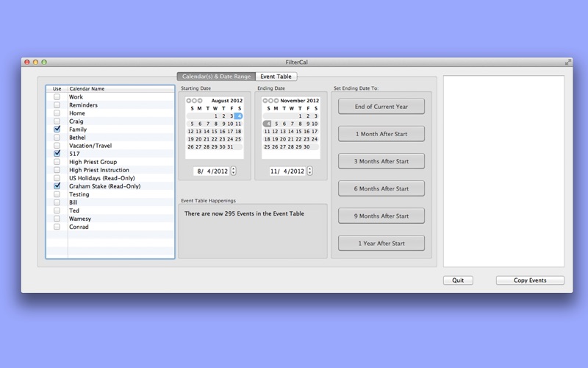Screen dimensions: 588x368
Task: Select August 15 in Starting Date calendar
Action: click(x=215, y=132)
